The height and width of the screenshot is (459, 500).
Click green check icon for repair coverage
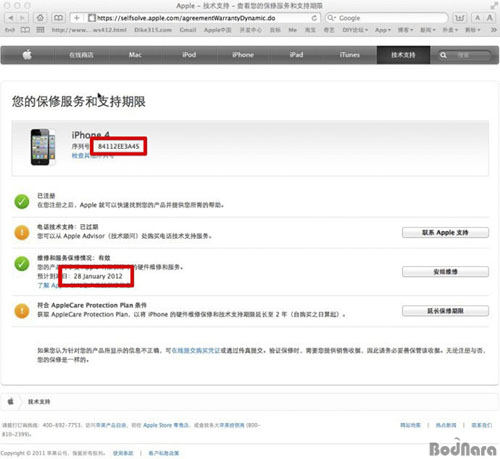click(x=22, y=263)
